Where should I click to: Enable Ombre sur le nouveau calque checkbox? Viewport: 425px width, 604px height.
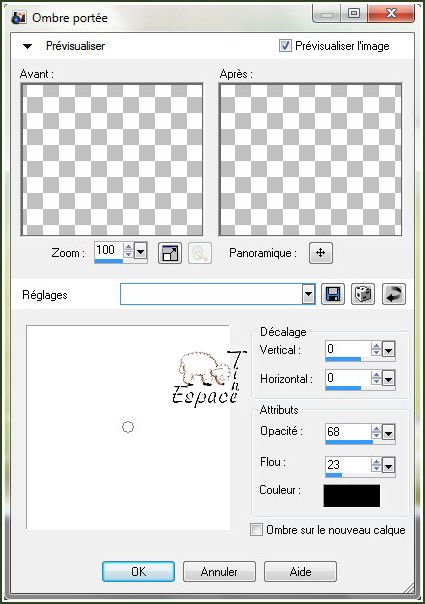point(256,529)
